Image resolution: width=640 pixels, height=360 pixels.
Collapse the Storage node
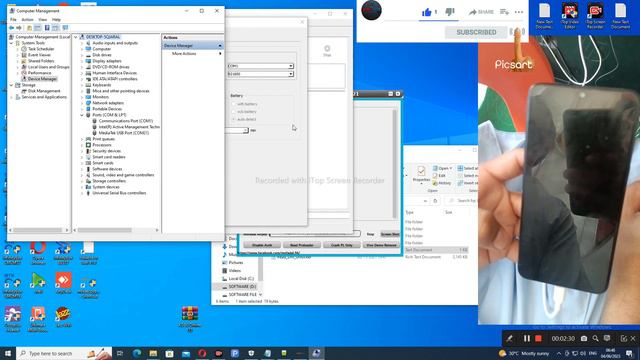point(11,85)
